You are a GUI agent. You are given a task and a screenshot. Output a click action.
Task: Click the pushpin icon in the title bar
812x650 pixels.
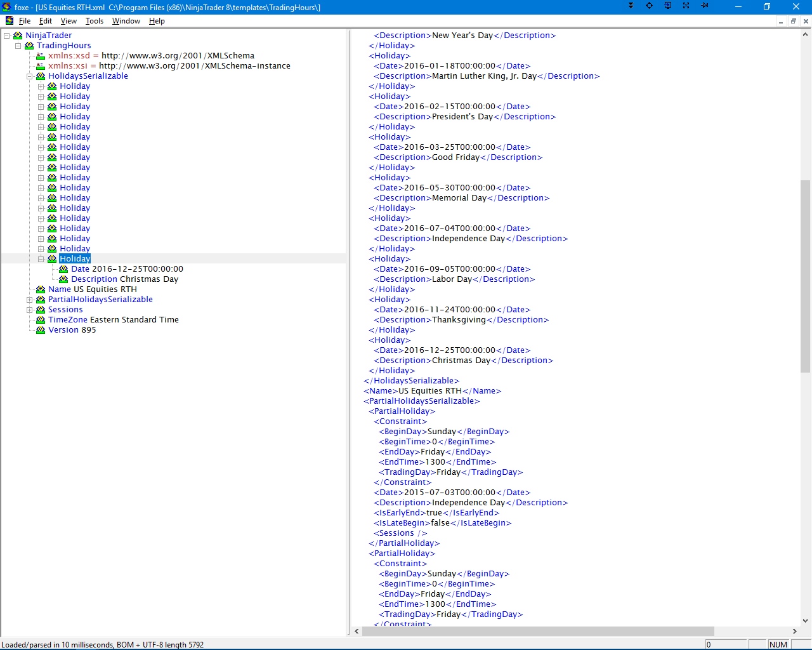704,6
